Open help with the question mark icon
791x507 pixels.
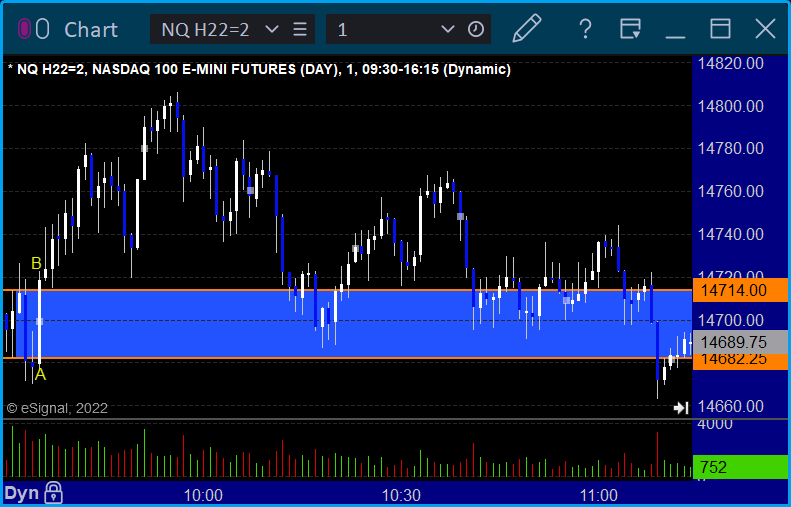(x=585, y=29)
